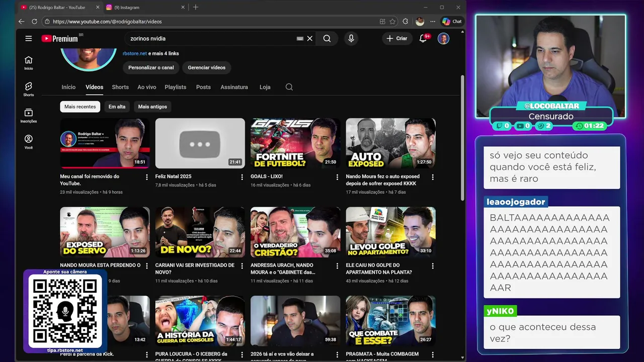644x362 pixels.
Task: Open the YouTube account avatar menu
Action: click(x=443, y=38)
